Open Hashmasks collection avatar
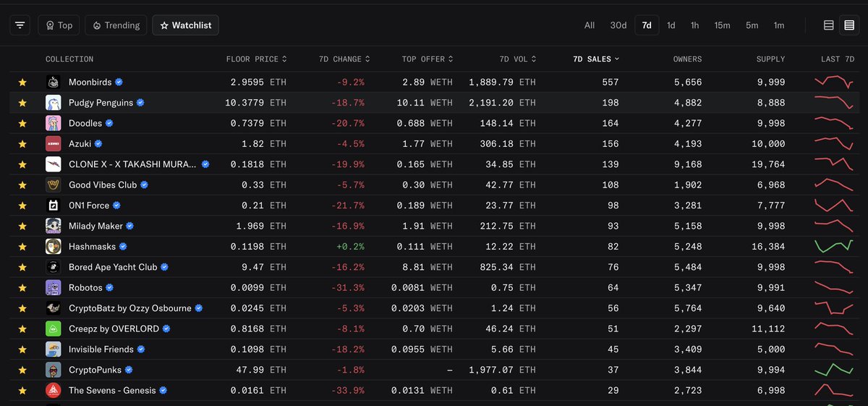The width and height of the screenshot is (868, 406). [x=53, y=246]
